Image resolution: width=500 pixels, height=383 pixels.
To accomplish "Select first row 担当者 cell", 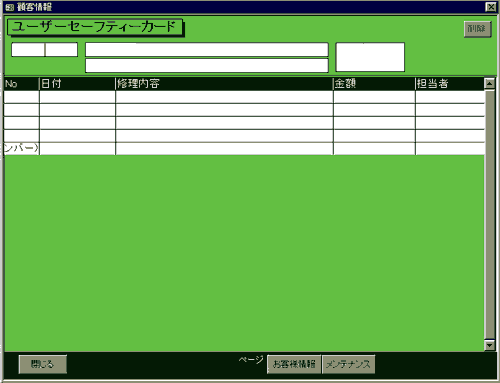I will pos(450,97).
